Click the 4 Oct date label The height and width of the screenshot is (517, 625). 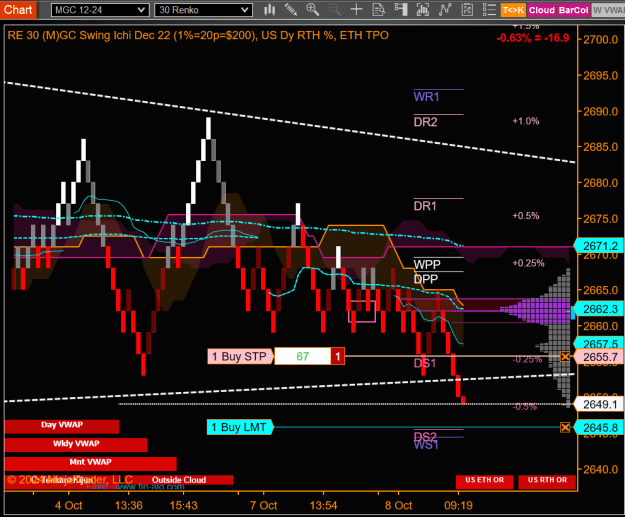[x=69, y=506]
